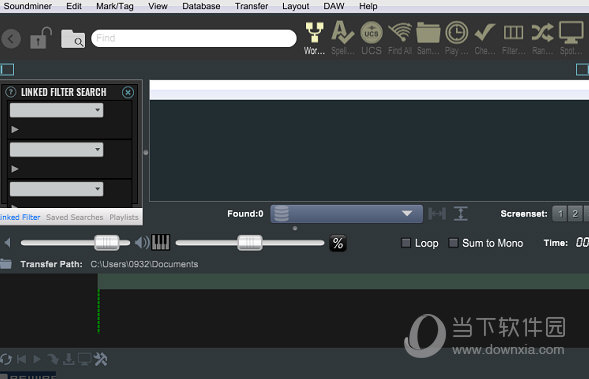Click the Find search field

pos(194,38)
